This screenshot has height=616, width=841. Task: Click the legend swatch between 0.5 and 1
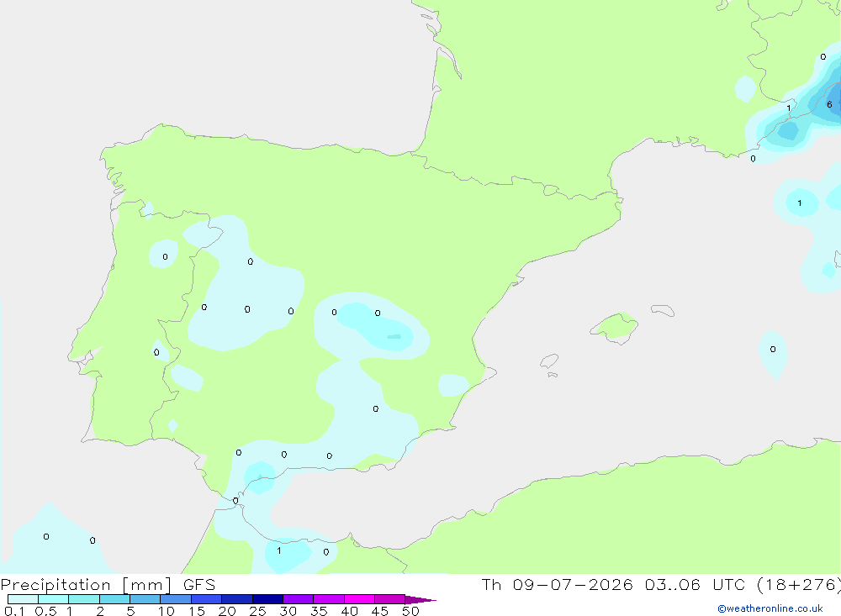point(53,599)
